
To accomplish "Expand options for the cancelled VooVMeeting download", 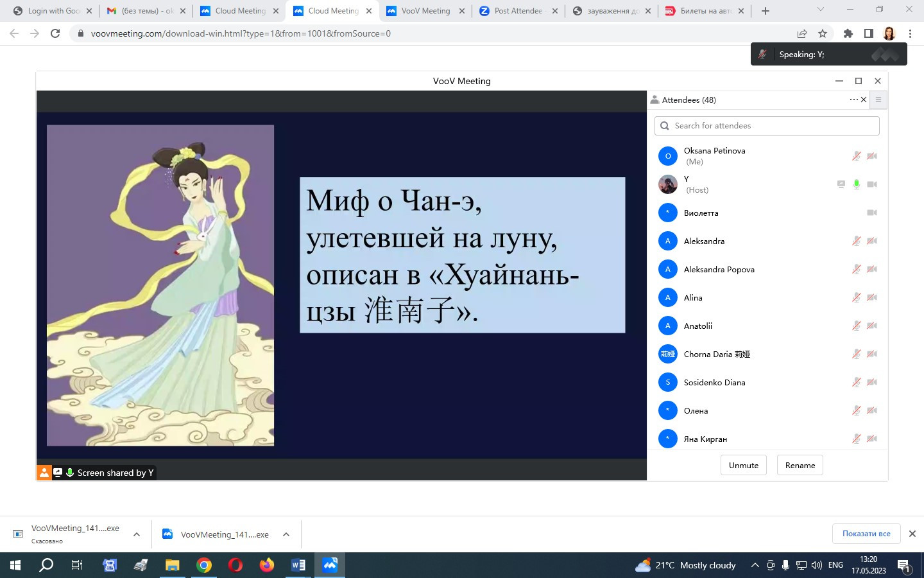I will click(137, 534).
